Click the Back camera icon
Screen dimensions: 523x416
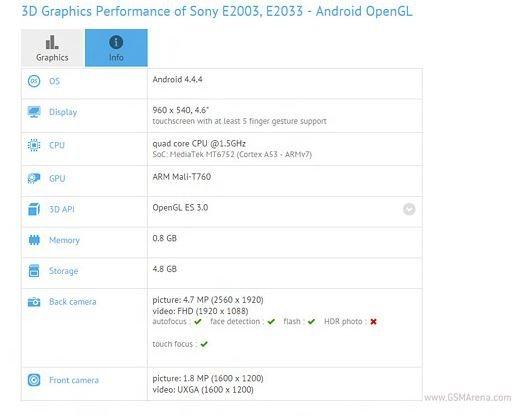[34, 302]
